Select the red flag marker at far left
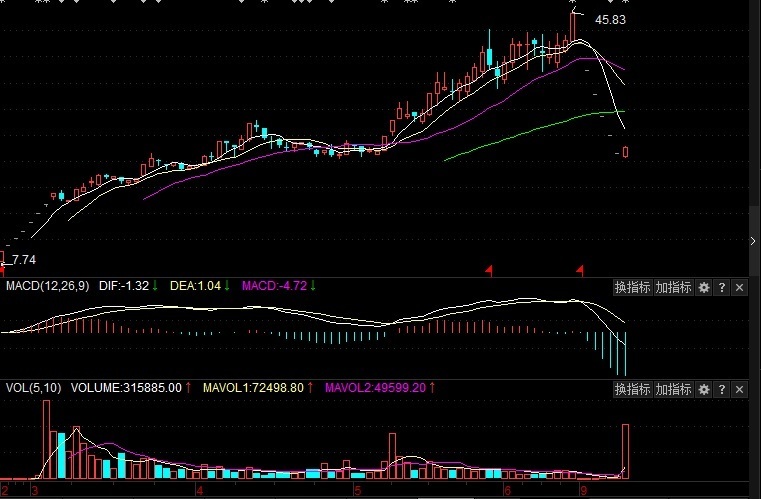 (3, 270)
